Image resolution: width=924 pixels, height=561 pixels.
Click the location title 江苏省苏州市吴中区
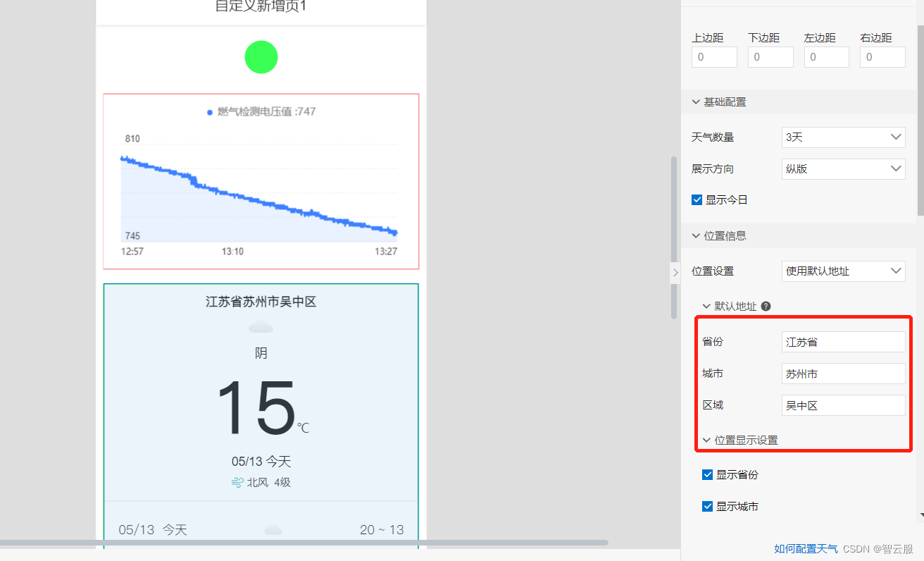coord(261,302)
